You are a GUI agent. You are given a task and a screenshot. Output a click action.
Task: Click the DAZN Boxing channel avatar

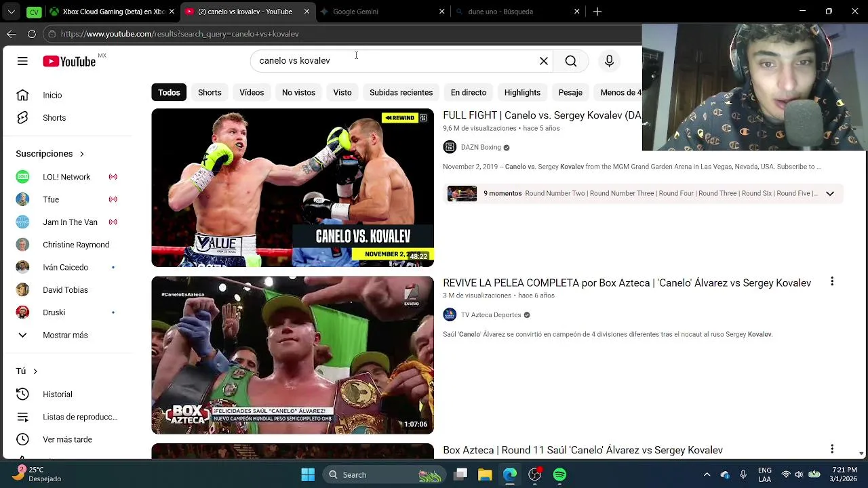point(450,147)
